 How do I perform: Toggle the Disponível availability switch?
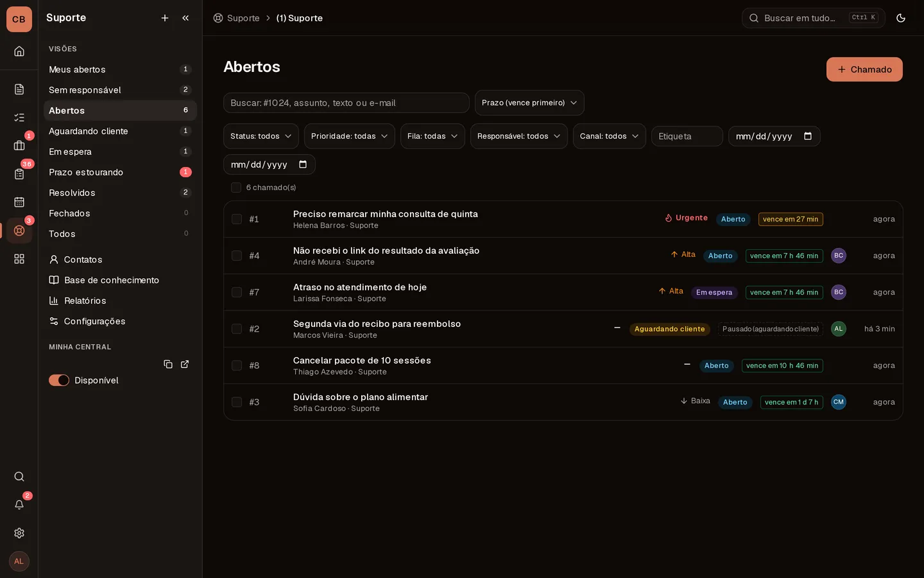pos(59,380)
